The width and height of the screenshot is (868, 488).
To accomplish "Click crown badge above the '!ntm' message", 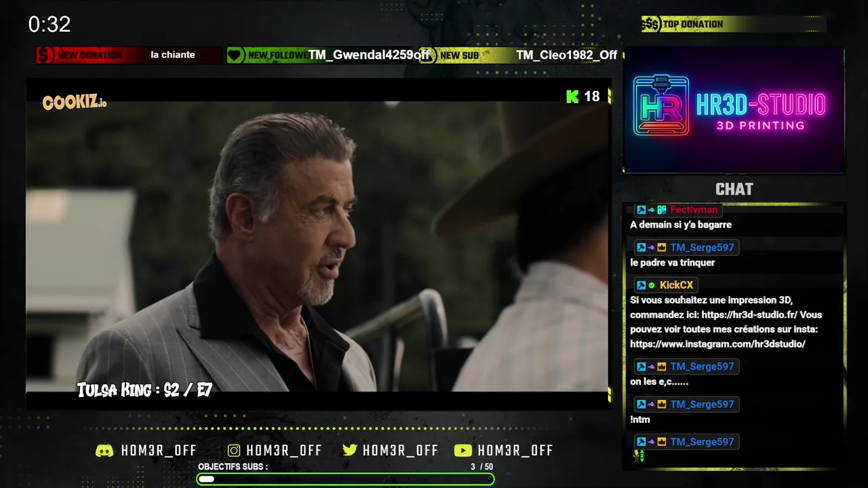I will tap(662, 405).
